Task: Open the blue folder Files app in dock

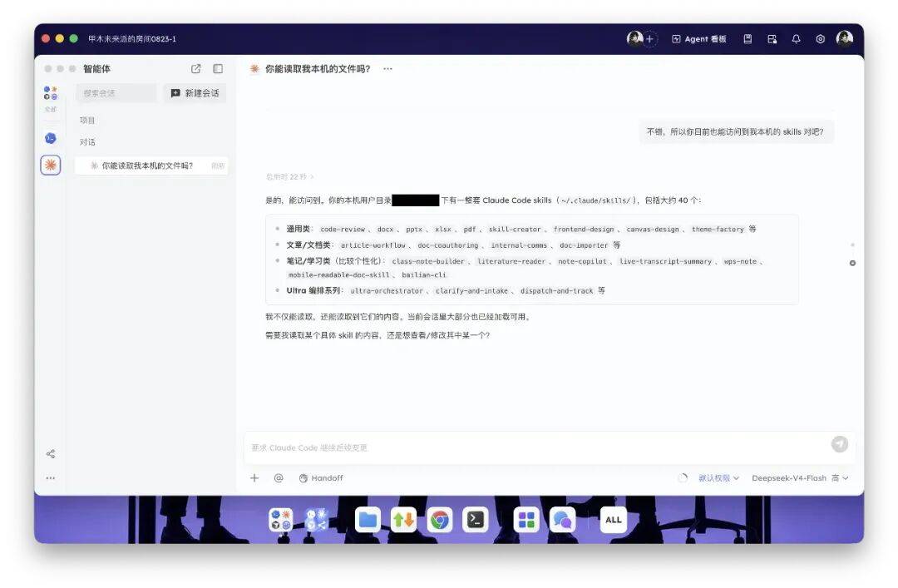Action: coord(368,520)
